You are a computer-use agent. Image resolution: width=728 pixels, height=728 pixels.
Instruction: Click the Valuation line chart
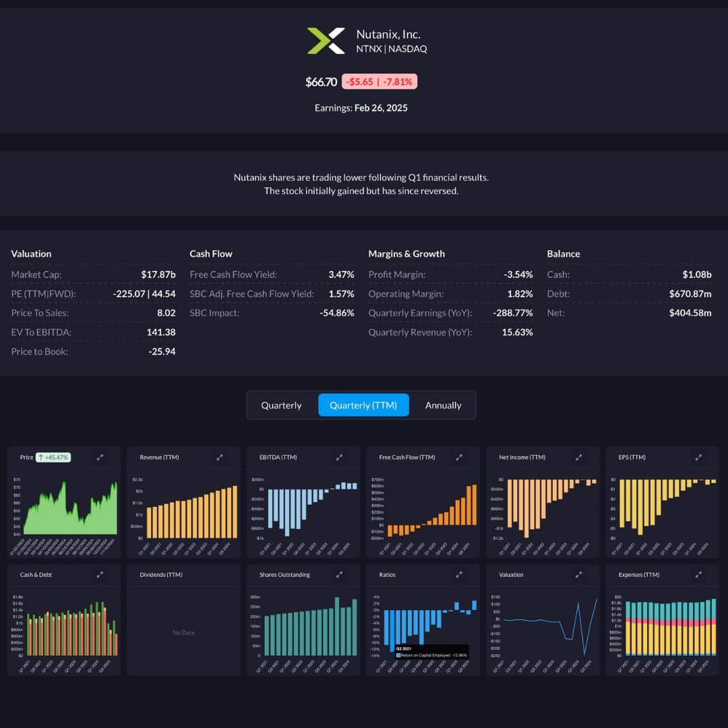coord(550,626)
